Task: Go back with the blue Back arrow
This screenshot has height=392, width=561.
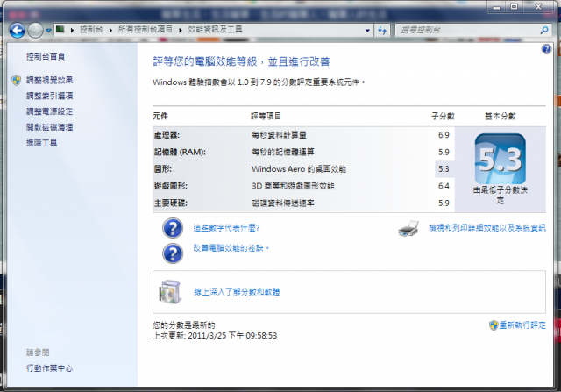Action: [x=18, y=30]
